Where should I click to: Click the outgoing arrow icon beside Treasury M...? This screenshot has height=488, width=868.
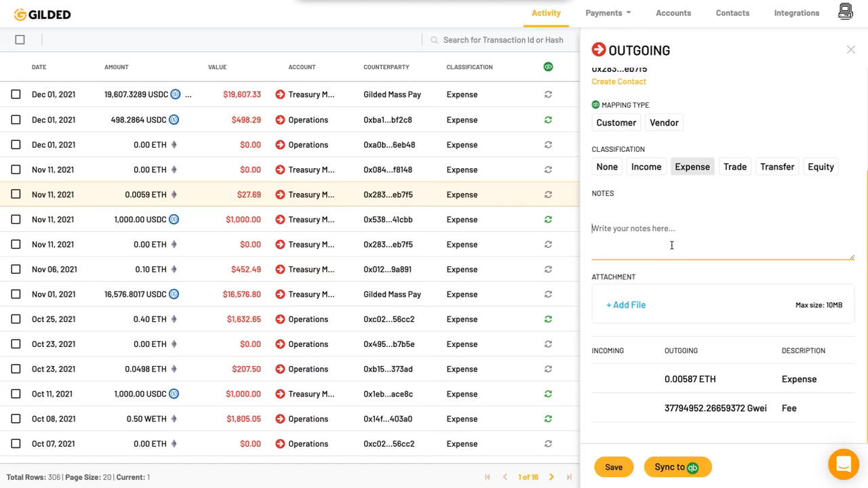pos(280,94)
